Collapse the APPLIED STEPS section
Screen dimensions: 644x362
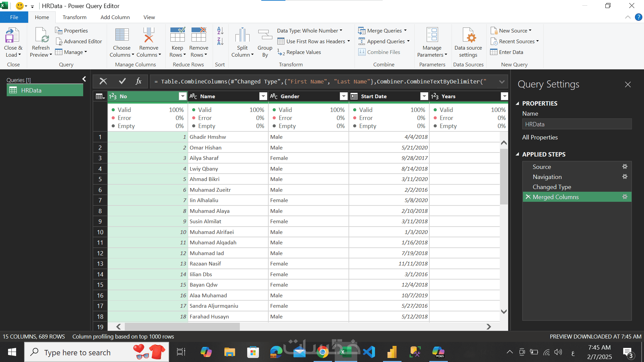point(517,155)
